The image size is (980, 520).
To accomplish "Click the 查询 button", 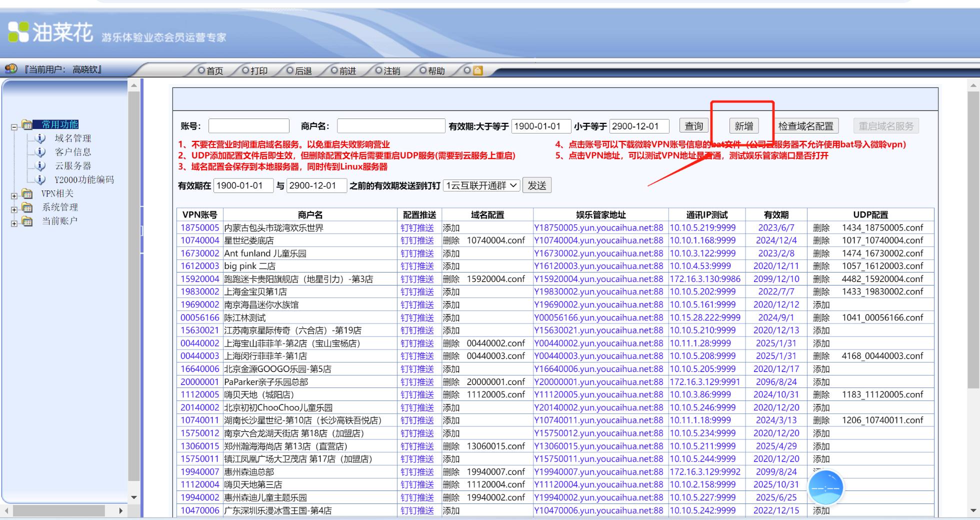I will coord(694,126).
